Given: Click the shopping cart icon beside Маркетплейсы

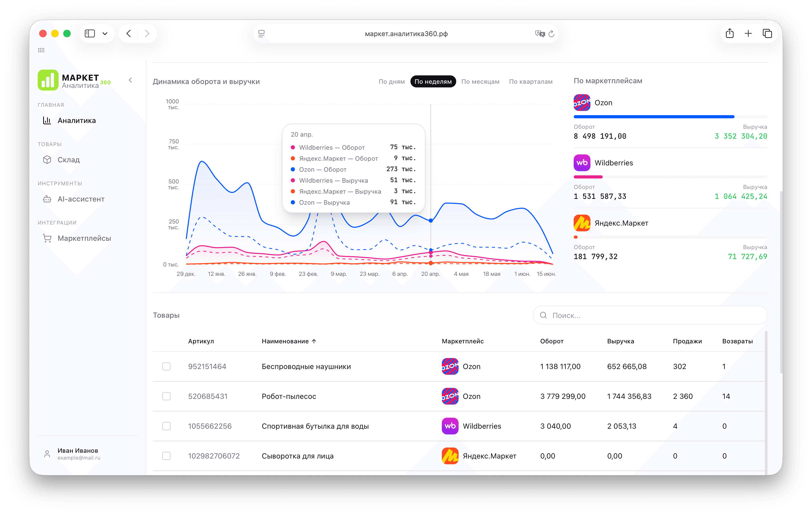Looking at the screenshot, I should coord(47,238).
